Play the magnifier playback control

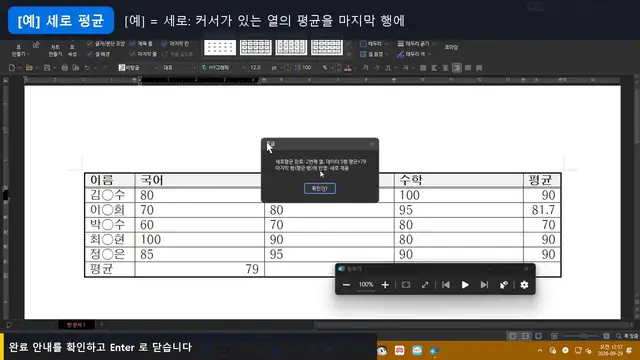[x=465, y=285]
